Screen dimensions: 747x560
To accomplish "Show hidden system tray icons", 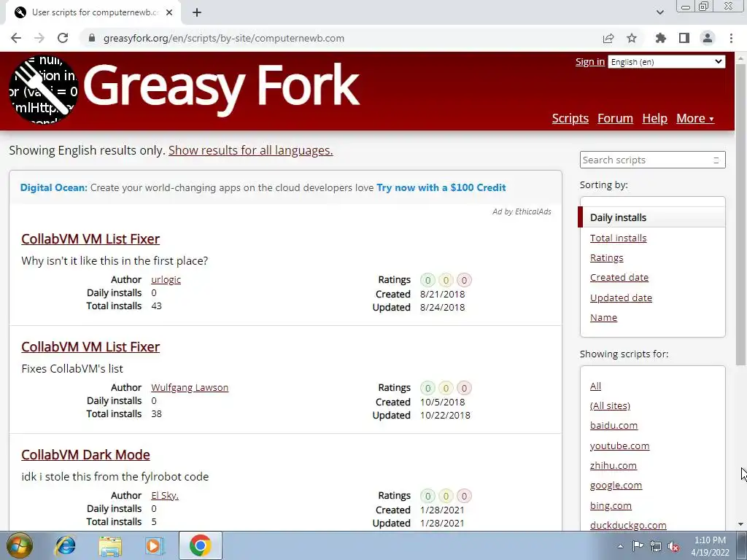I will tap(620, 546).
